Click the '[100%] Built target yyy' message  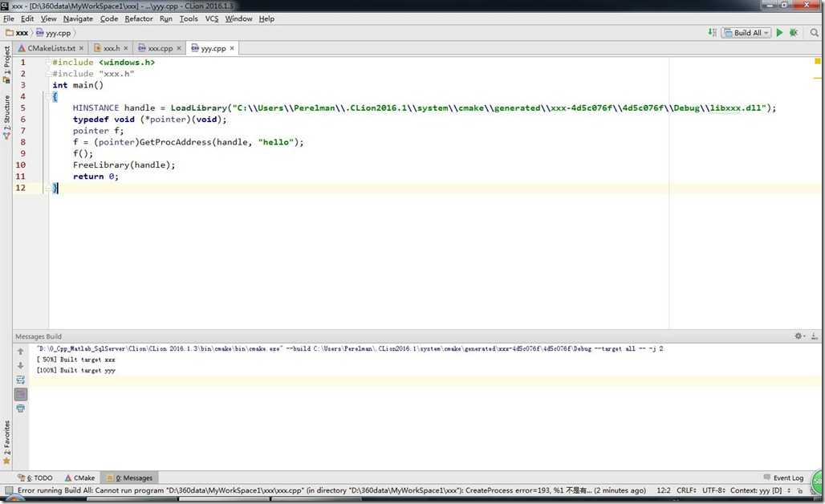pyautogui.click(x=75, y=370)
